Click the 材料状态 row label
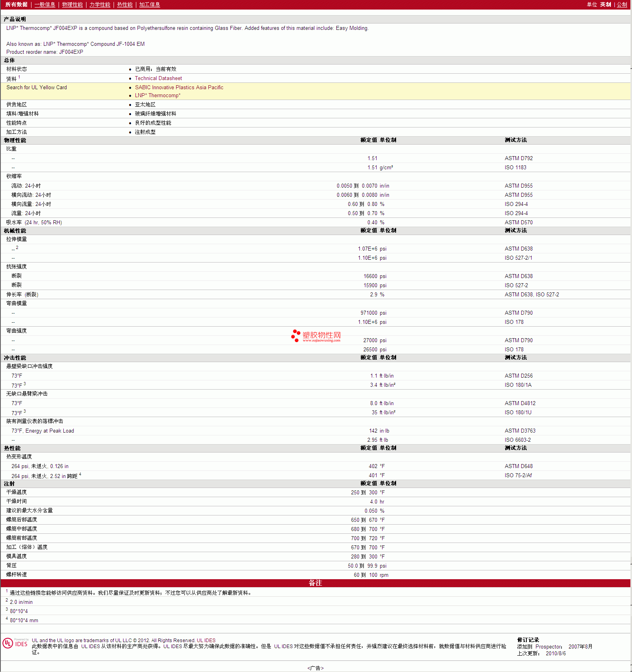632x672 pixels. tap(16, 69)
